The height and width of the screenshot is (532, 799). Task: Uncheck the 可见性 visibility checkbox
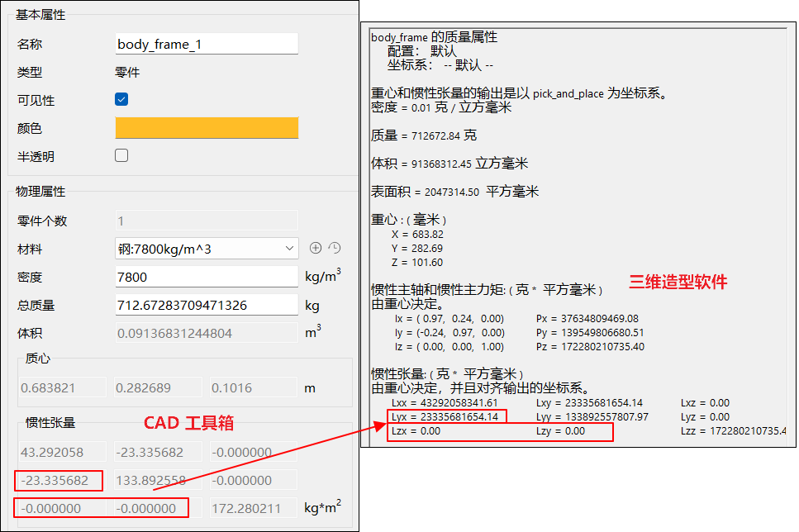coord(121,99)
